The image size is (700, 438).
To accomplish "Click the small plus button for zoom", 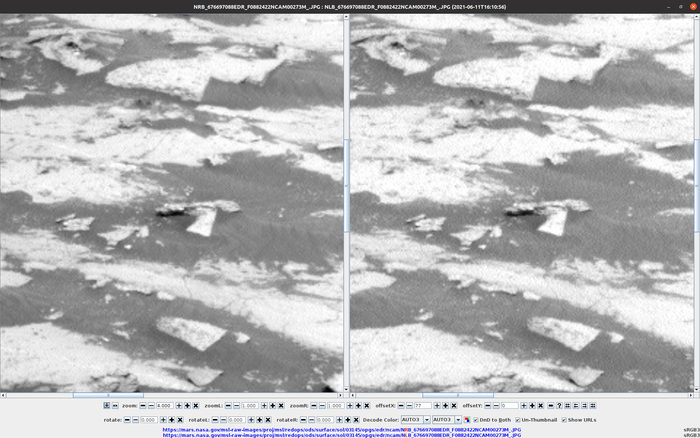I will pos(179,406).
